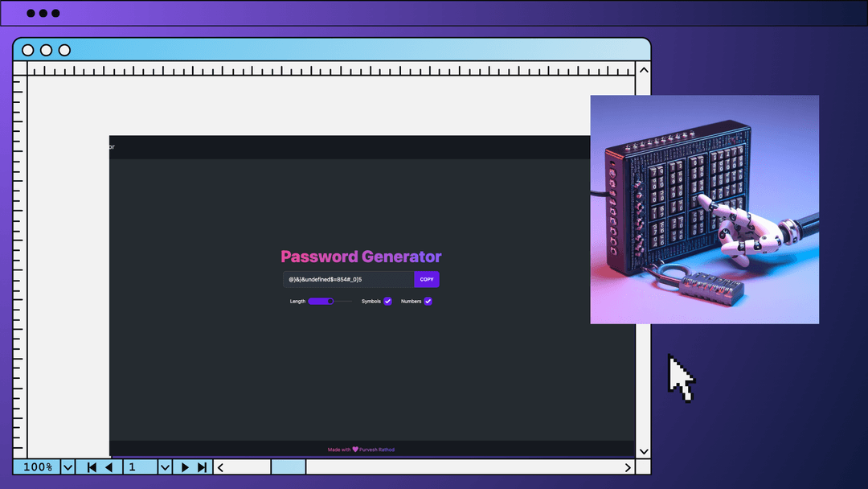The height and width of the screenshot is (489, 868).
Task: Disable the Numbers checkbox
Action: [x=428, y=301]
